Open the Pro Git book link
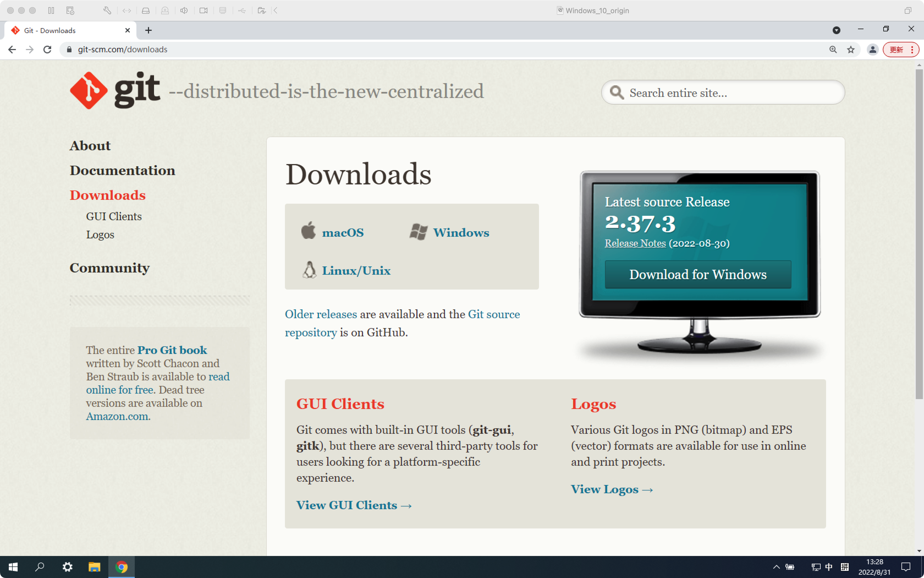 pos(172,350)
